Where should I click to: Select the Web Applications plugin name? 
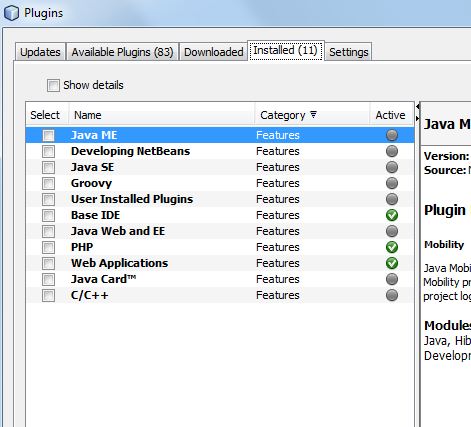119,263
